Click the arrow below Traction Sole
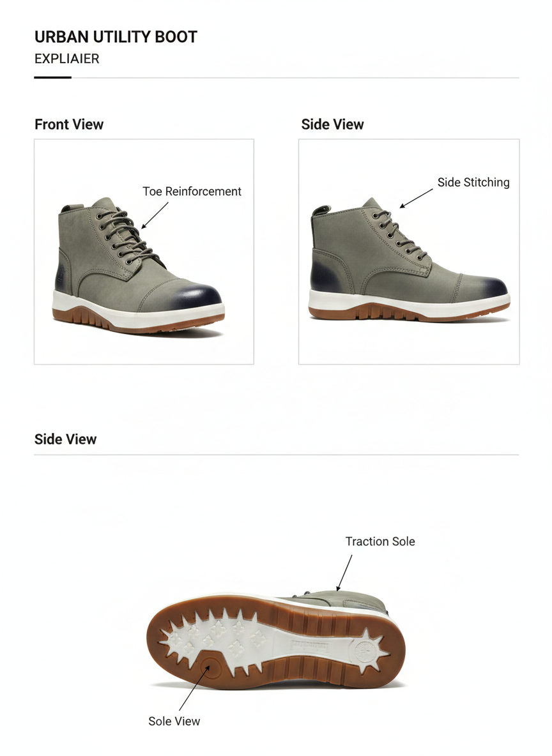552x756 pixels. coord(344,573)
